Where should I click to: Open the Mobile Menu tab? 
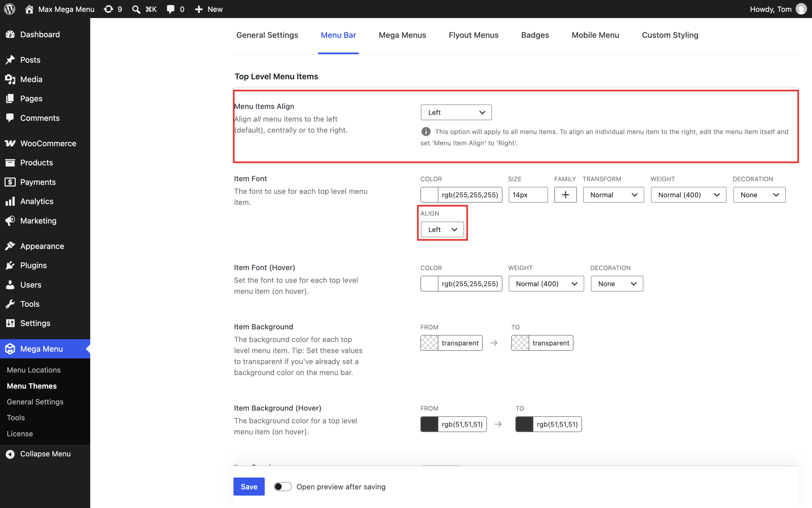click(x=595, y=35)
